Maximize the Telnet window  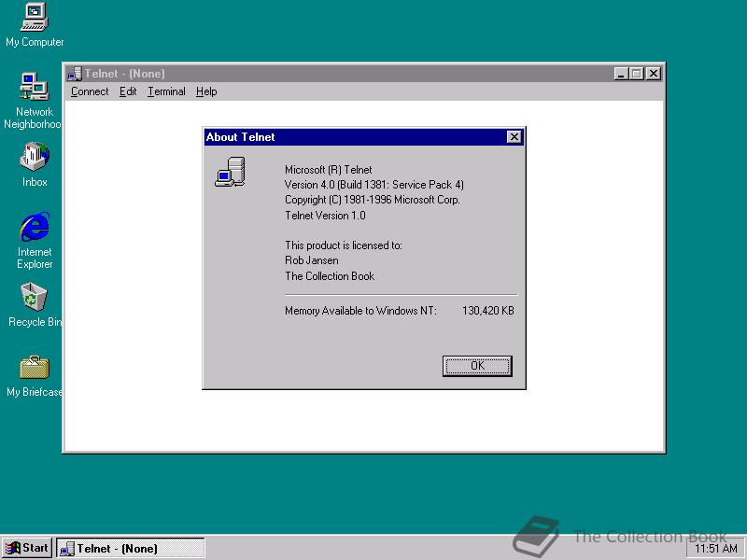[x=637, y=74]
